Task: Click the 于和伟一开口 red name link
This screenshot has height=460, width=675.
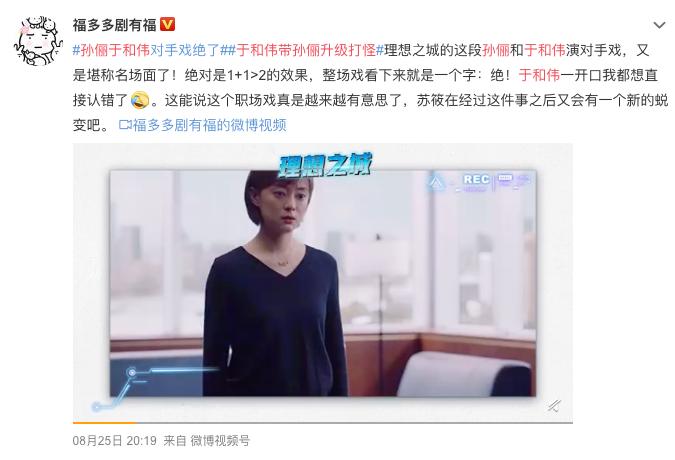Action: (x=539, y=75)
